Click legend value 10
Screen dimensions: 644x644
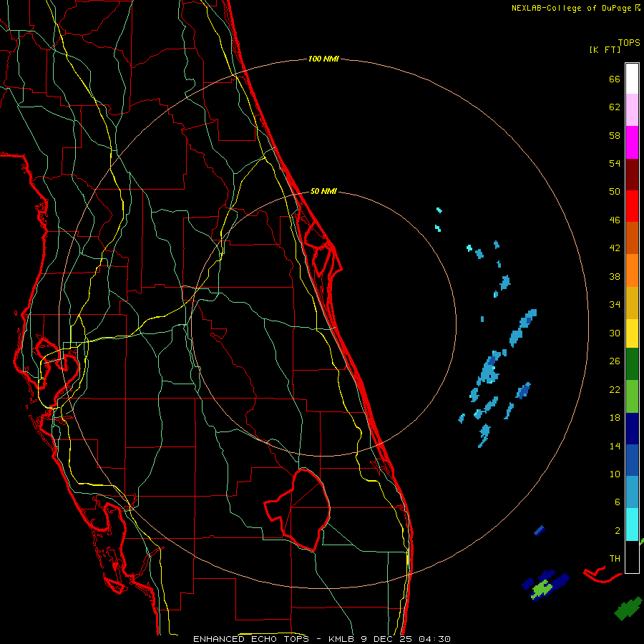coord(615,474)
